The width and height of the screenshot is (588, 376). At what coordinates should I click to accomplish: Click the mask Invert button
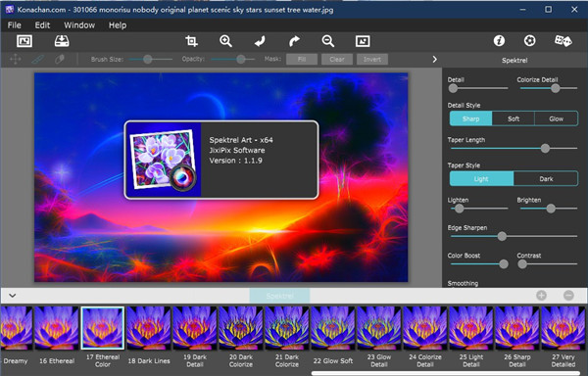372,59
